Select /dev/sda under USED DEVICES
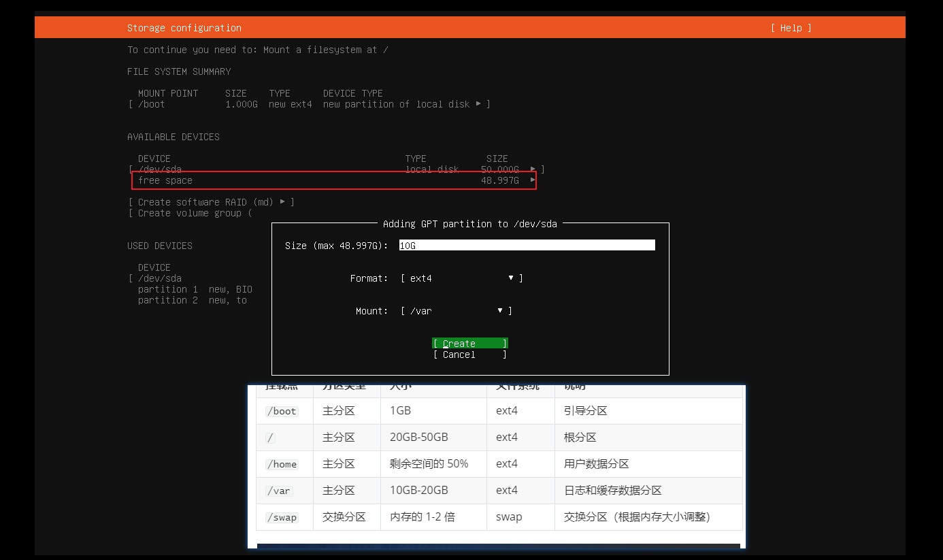This screenshot has width=943, height=560. [160, 278]
